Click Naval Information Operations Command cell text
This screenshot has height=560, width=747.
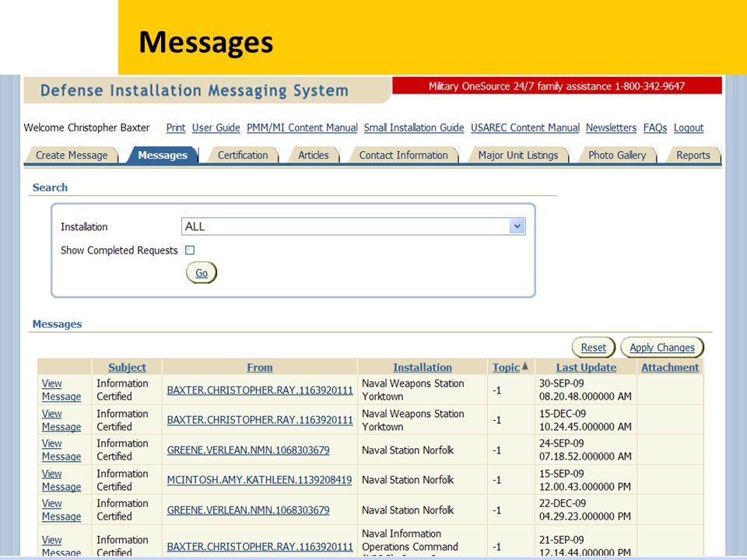410,544
